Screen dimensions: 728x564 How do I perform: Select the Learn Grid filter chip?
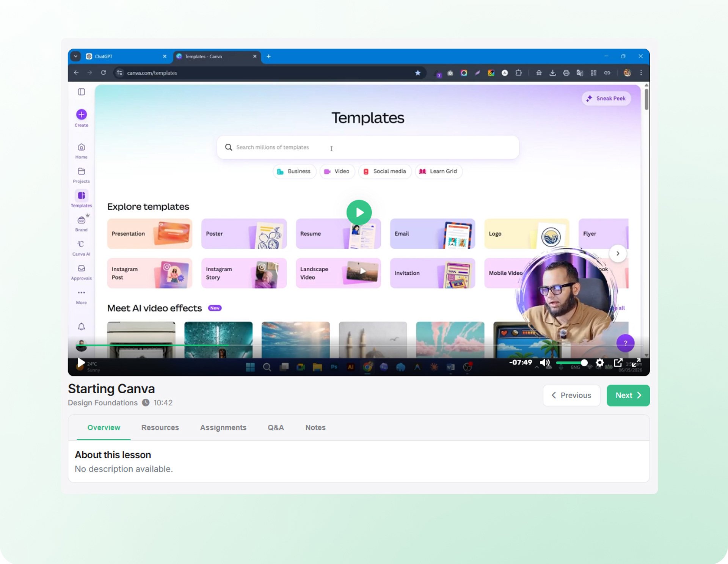point(438,171)
